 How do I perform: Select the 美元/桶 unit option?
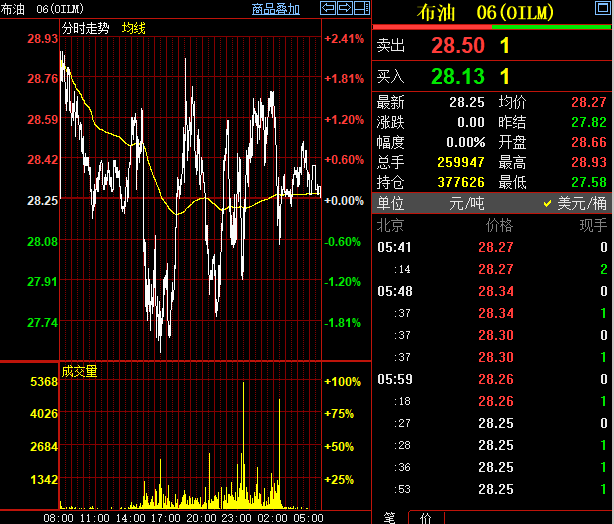coord(582,203)
